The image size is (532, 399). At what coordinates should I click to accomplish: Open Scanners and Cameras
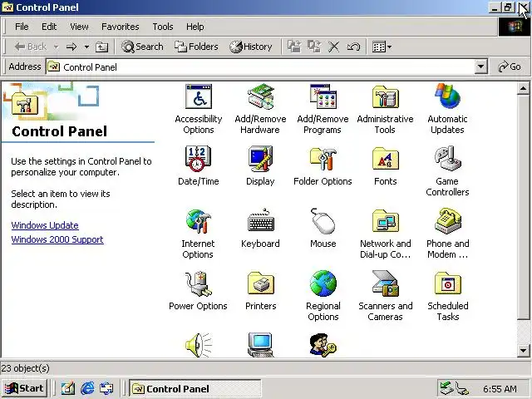pyautogui.click(x=385, y=296)
